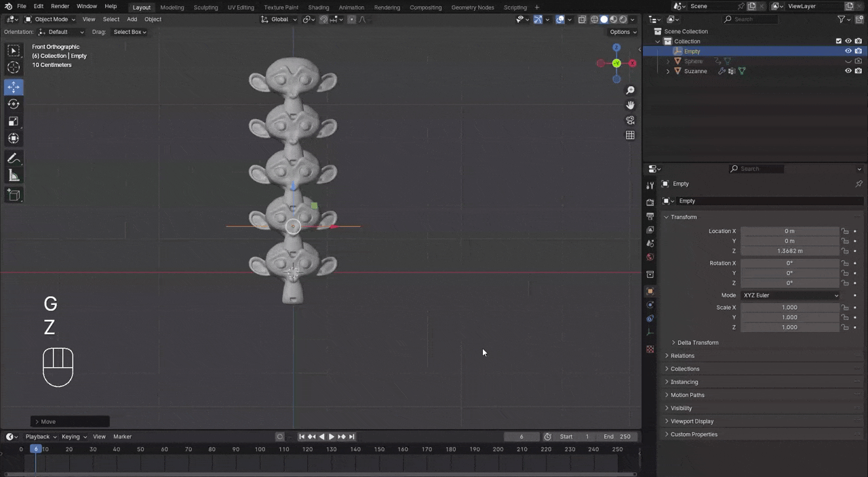Switch to the Shading workspace tab

click(x=318, y=7)
